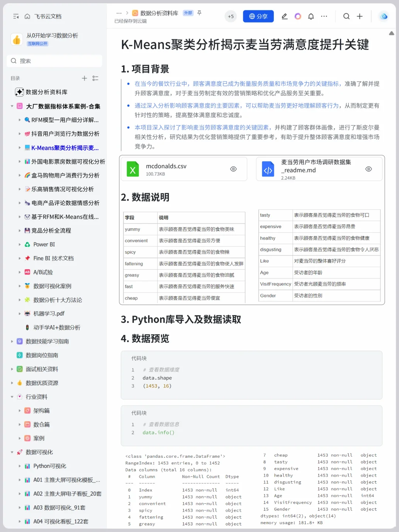Open the 案例 page under 行业资料
This screenshot has width=399, height=532.
39,438
